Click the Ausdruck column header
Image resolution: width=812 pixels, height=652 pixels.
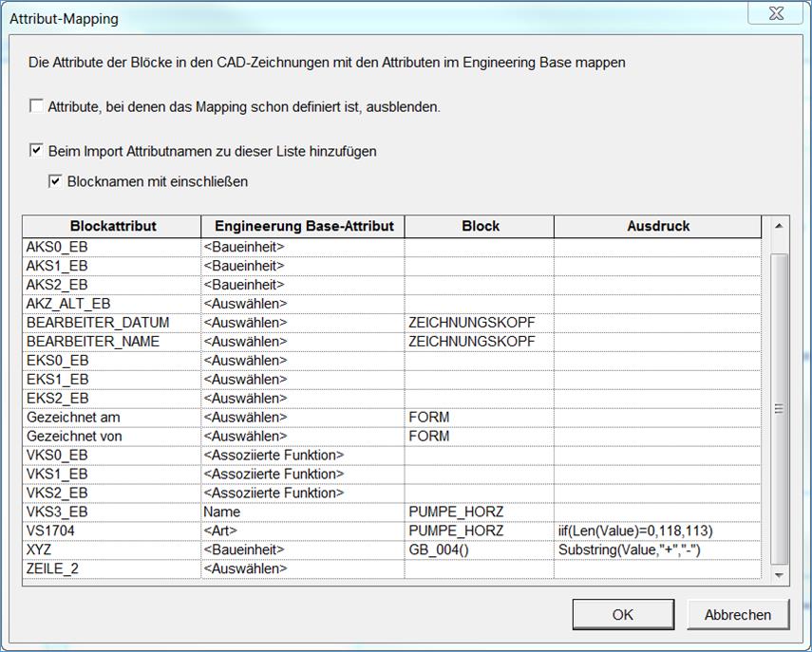[658, 226]
